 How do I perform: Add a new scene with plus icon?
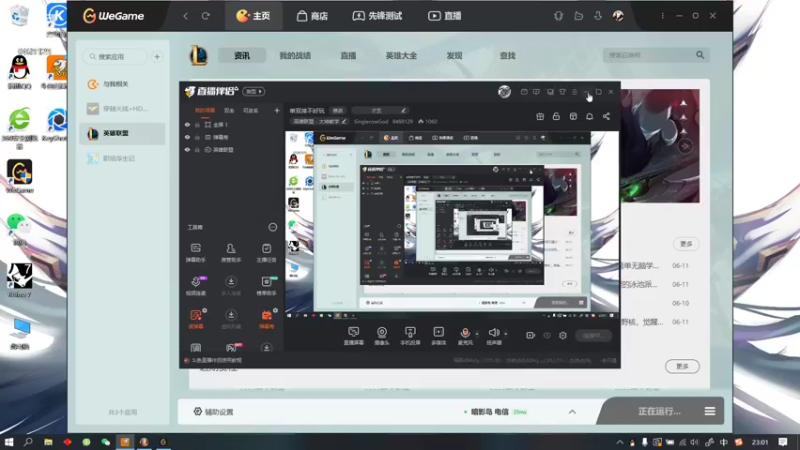277,110
